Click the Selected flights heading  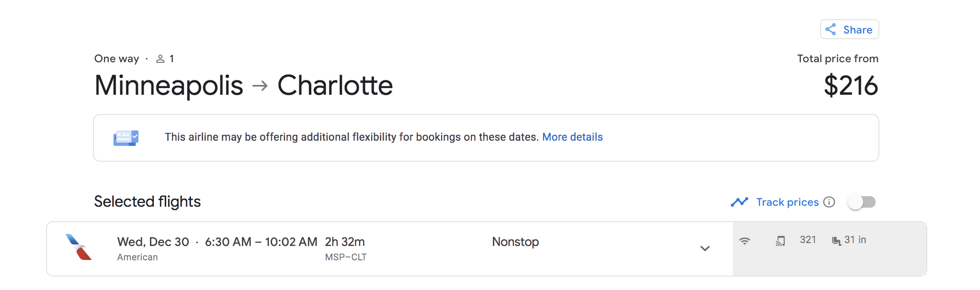tap(147, 201)
